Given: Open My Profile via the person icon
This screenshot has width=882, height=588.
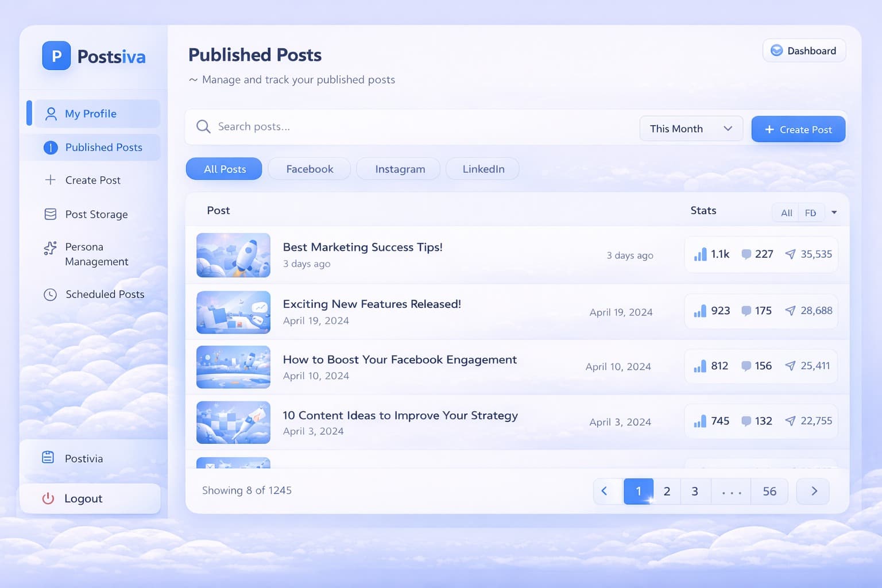Looking at the screenshot, I should 51,114.
